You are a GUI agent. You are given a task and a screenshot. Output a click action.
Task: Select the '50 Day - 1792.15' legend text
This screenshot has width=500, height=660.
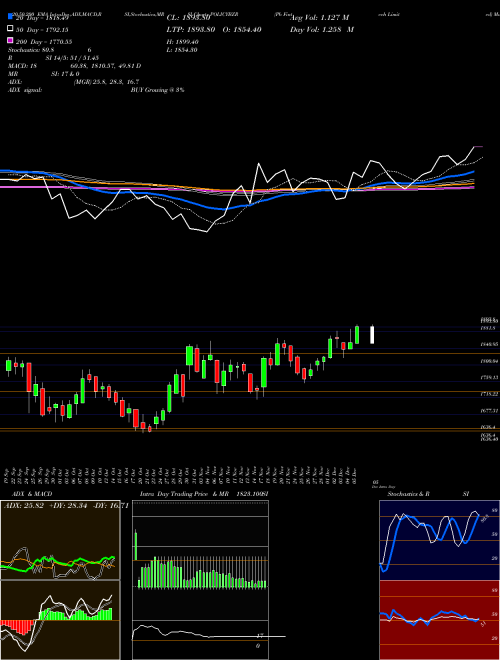point(43,30)
